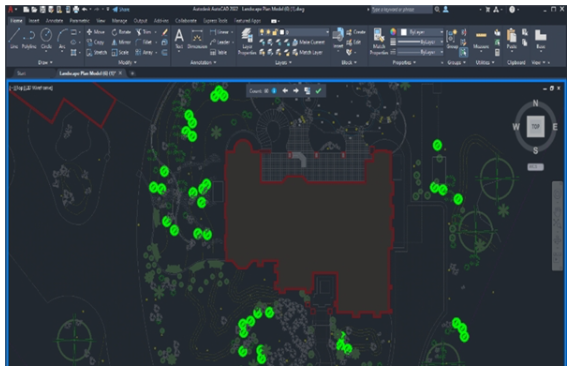Open the object color wheel
The image size is (571, 369).
tap(393, 32)
